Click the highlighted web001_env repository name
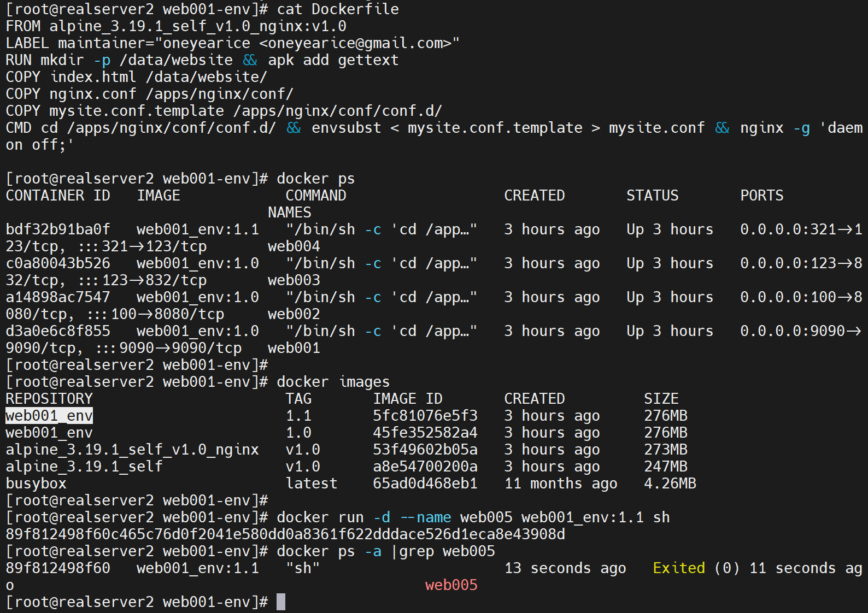The height and width of the screenshot is (613, 868). [49, 416]
